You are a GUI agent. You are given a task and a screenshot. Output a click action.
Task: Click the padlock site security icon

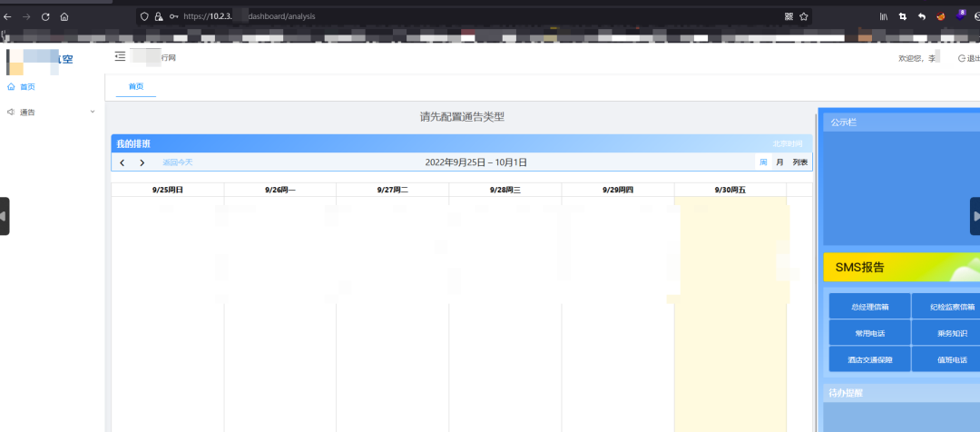click(x=159, y=17)
